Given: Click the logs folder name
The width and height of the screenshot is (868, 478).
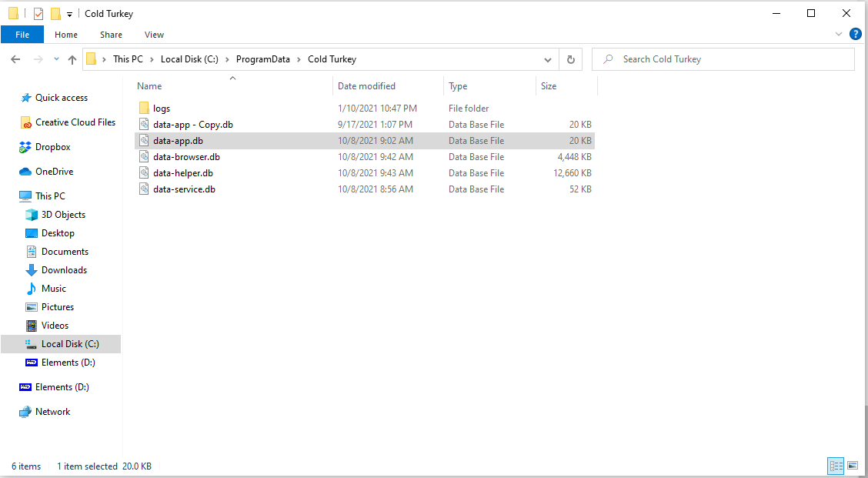Looking at the screenshot, I should 162,109.
